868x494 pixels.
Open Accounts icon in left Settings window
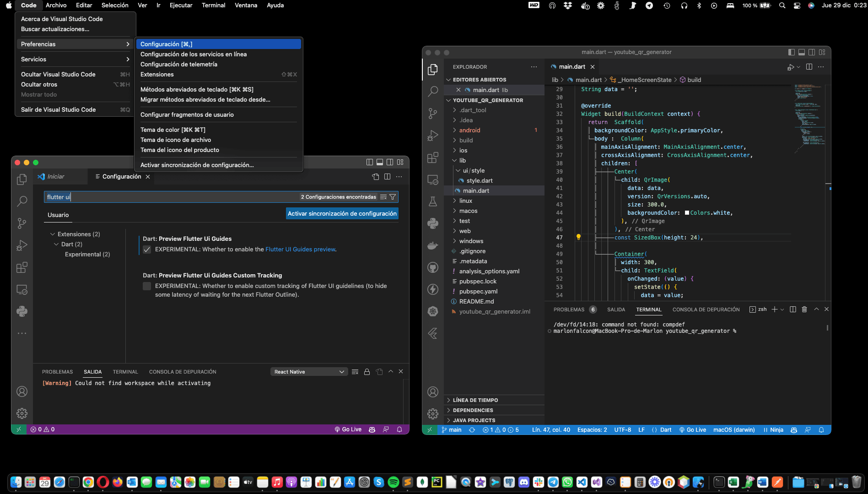(22, 391)
